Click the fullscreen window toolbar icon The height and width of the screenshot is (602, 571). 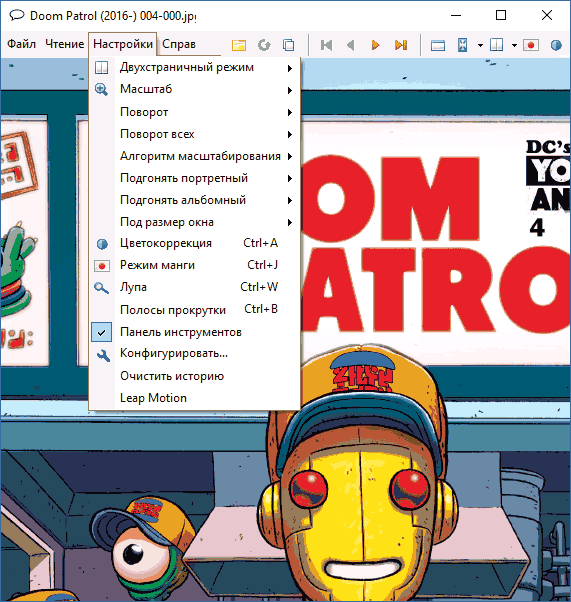438,45
